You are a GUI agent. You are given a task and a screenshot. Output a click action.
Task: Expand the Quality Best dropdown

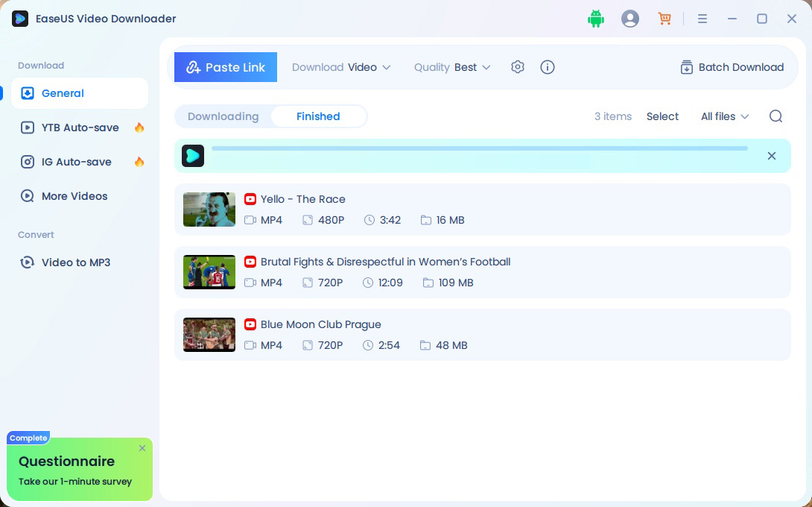[452, 67]
